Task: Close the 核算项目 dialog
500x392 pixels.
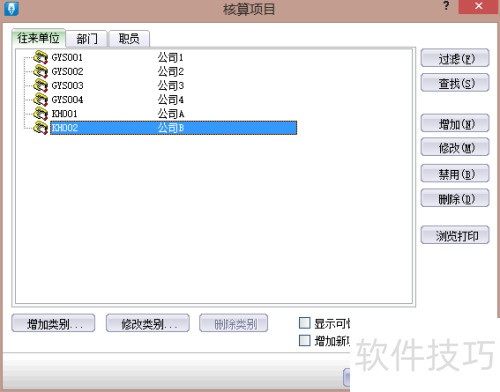Action: click(x=479, y=6)
